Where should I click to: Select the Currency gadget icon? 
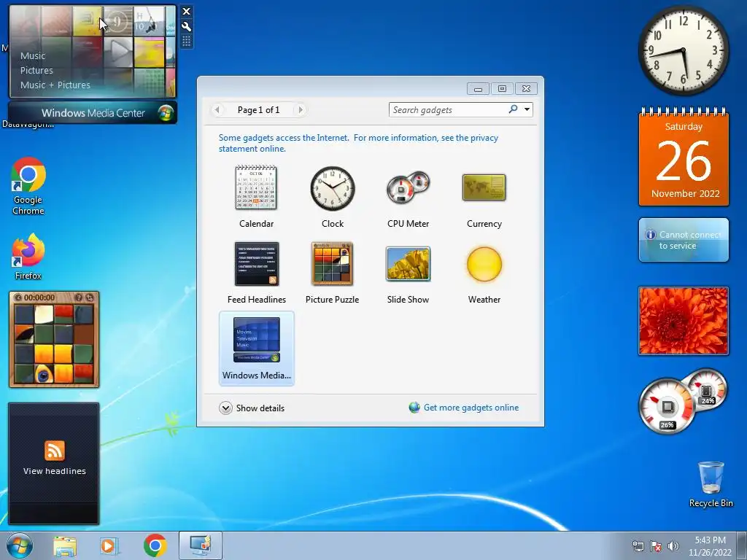(484, 187)
